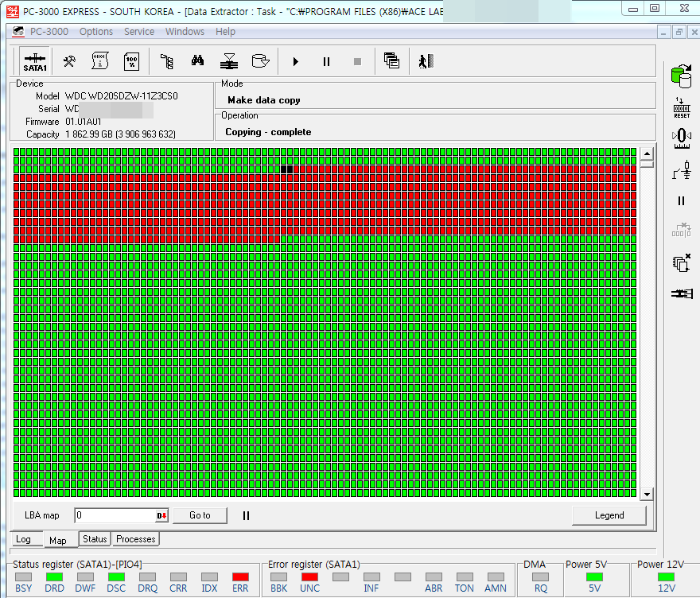Start the copy process with Play
The height and width of the screenshot is (598, 700).
[x=295, y=61]
